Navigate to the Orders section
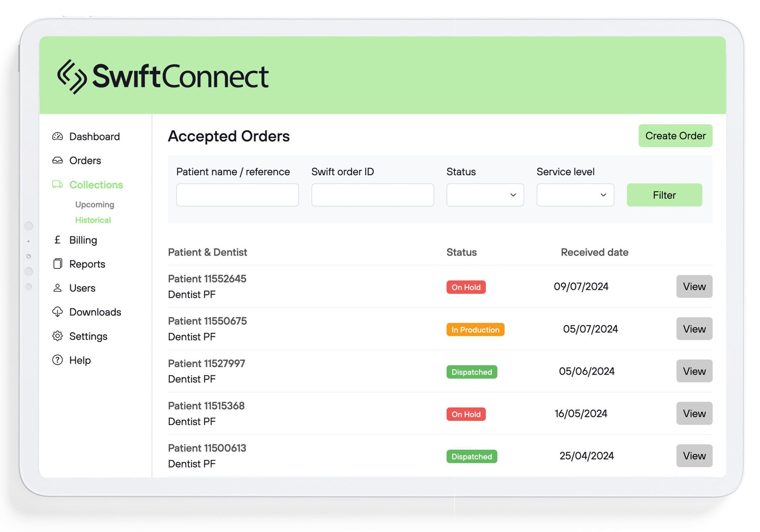760x532 pixels. [x=84, y=160]
